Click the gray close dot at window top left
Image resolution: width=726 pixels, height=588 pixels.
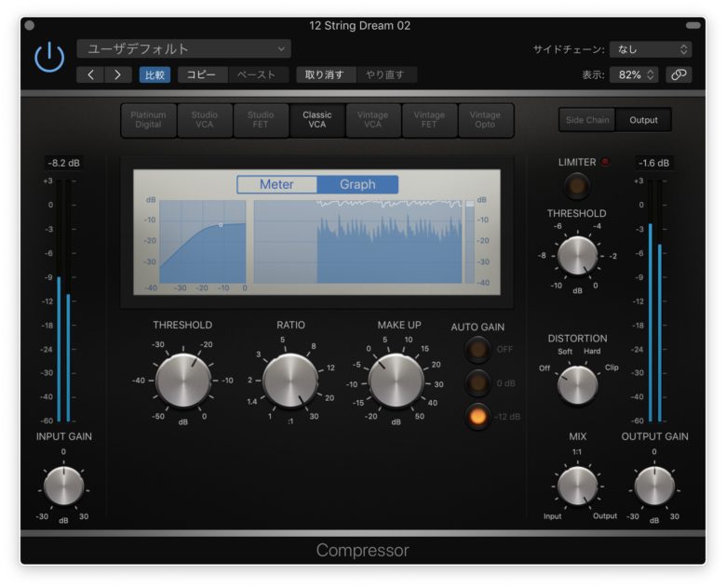pos(29,25)
